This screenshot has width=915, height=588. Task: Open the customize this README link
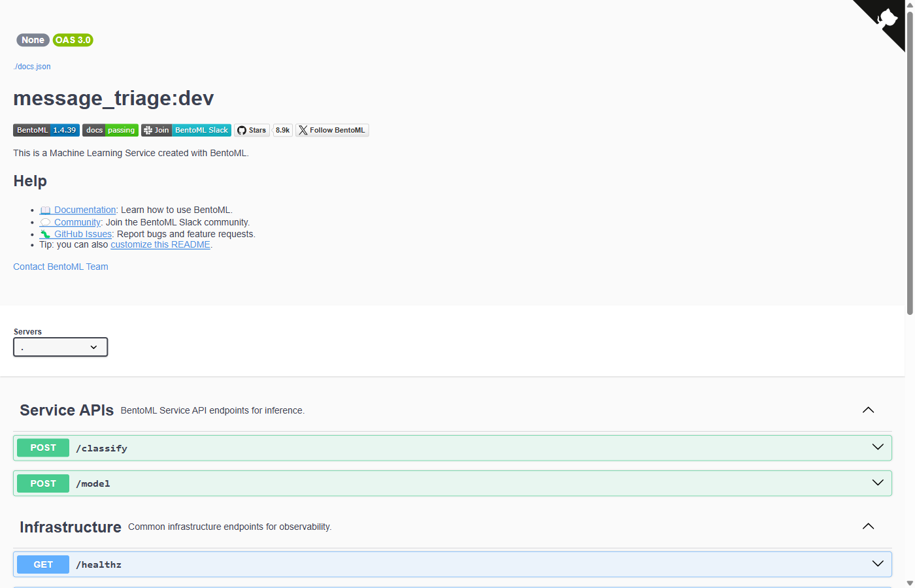[160, 244]
